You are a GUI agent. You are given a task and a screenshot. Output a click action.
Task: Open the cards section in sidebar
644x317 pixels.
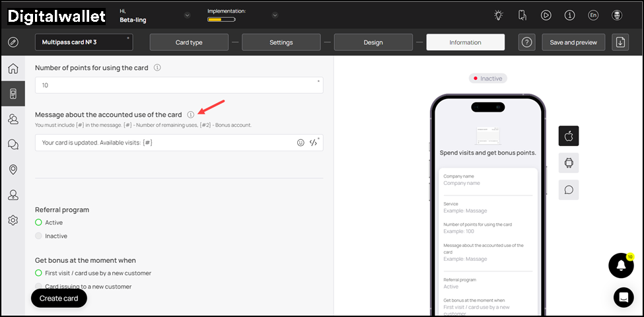coord(13,94)
